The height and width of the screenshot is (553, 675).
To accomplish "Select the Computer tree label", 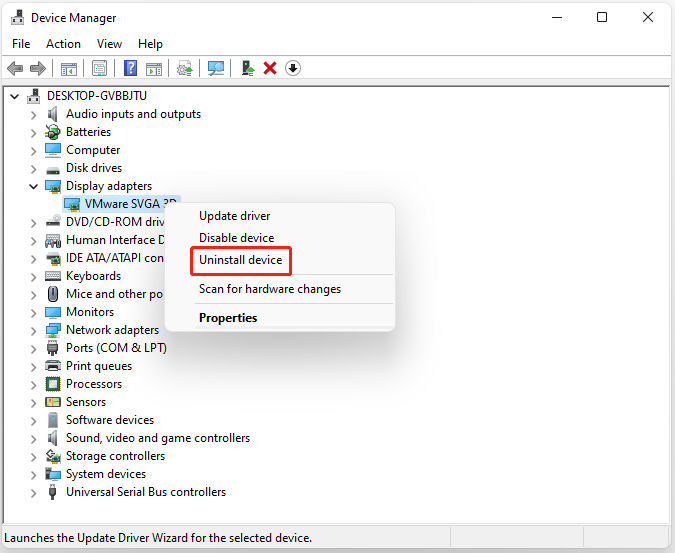I will (93, 150).
